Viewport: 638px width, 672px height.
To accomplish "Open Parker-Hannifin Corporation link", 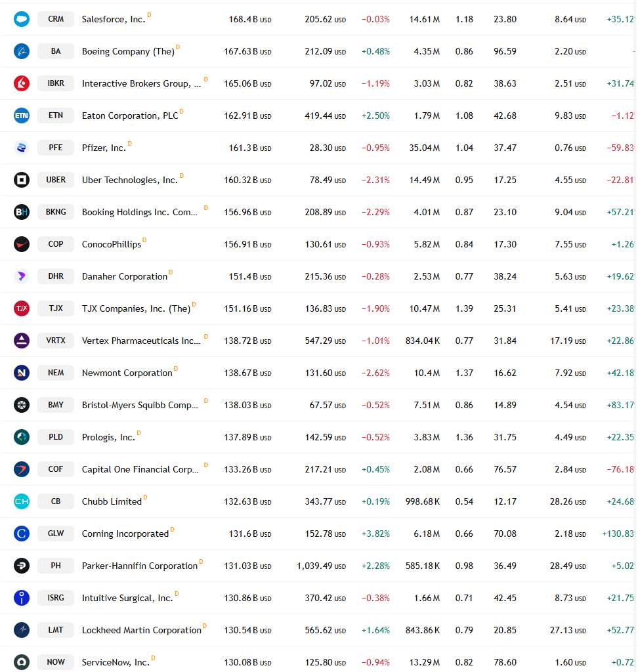I will click(140, 566).
